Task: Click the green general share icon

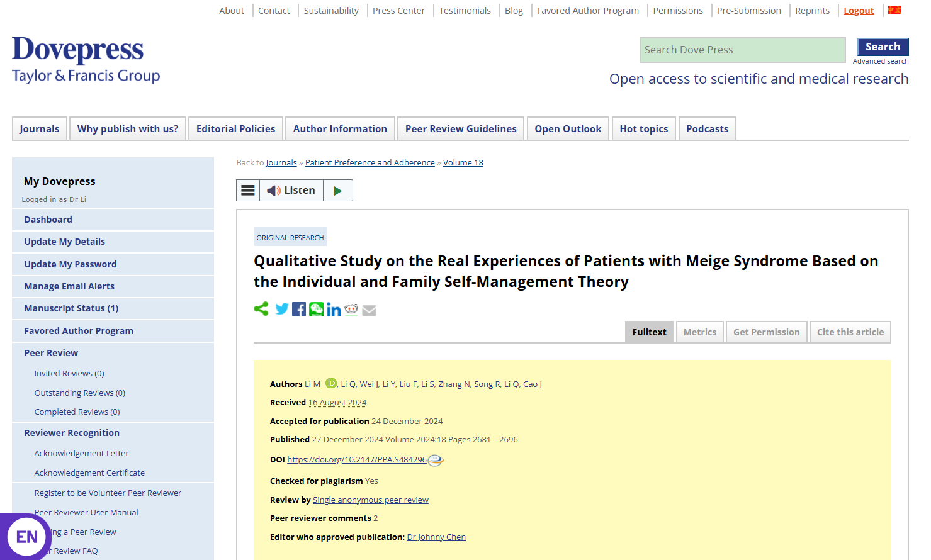Action: (261, 309)
